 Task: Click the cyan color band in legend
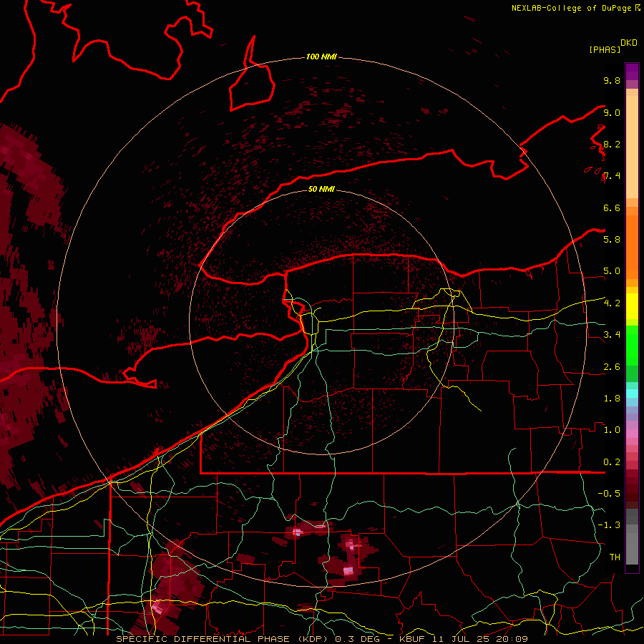[x=632, y=394]
